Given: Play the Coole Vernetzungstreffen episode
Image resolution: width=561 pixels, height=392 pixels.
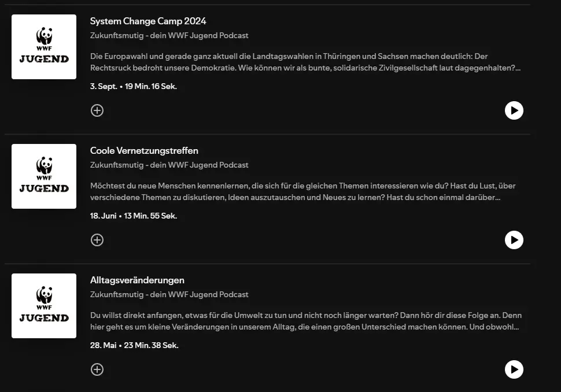Looking at the screenshot, I should pyautogui.click(x=514, y=240).
